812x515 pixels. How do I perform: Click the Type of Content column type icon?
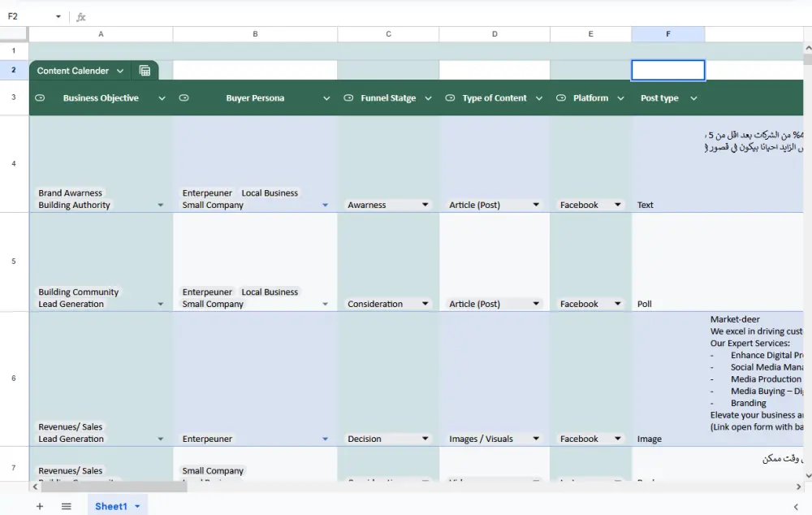(450, 98)
